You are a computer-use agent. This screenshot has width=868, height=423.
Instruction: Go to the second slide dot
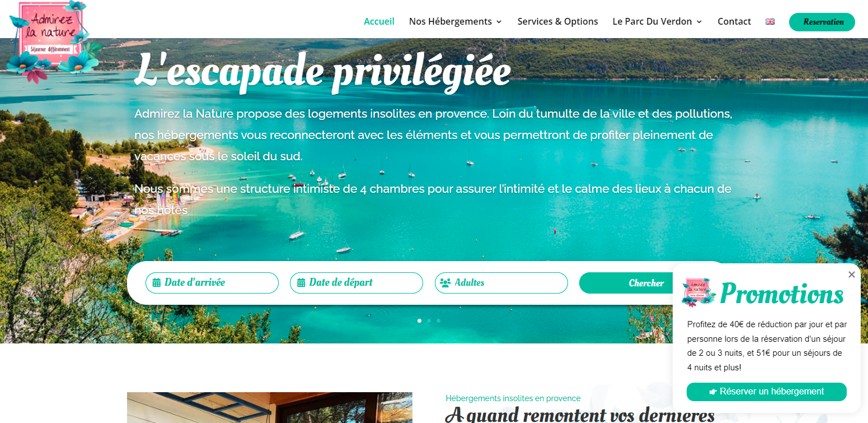429,320
